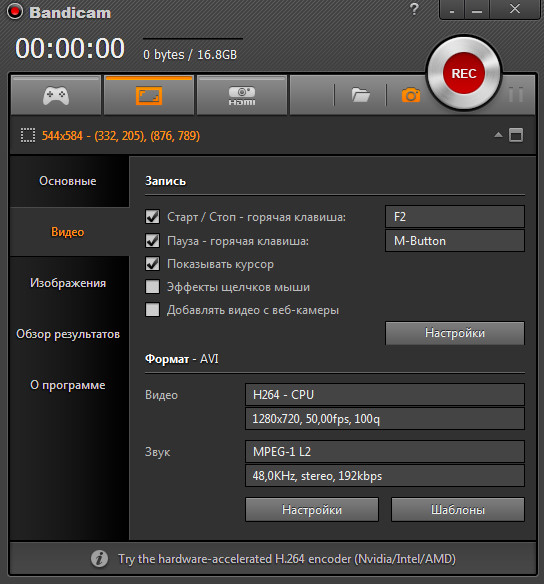
Task: Collapse the panel with the up arrow
Action: (498, 135)
